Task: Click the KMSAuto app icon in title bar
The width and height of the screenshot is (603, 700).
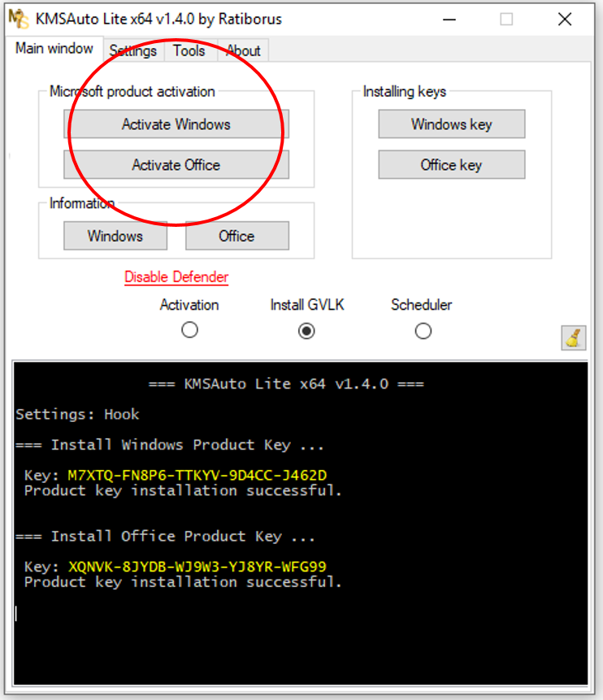Action: 19,19
